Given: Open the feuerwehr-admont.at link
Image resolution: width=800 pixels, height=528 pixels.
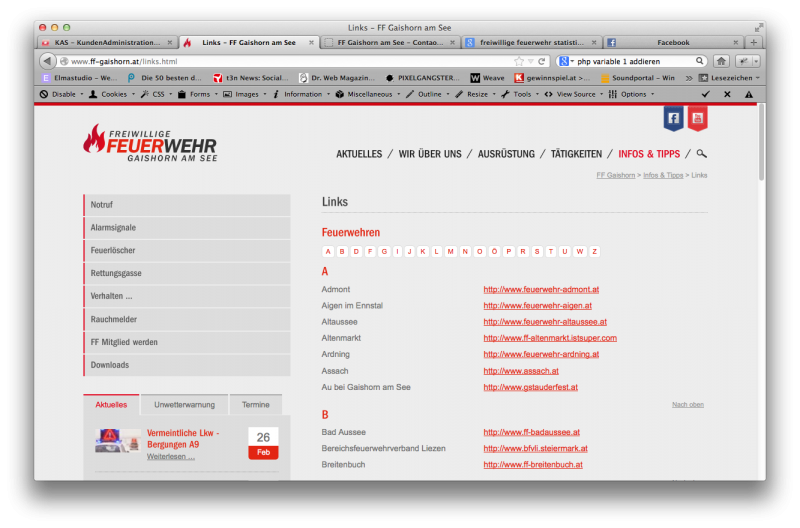Looking at the screenshot, I should (x=541, y=289).
